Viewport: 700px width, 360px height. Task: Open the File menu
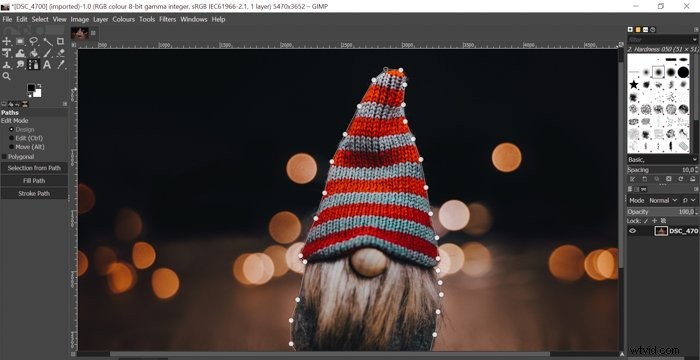[7, 19]
